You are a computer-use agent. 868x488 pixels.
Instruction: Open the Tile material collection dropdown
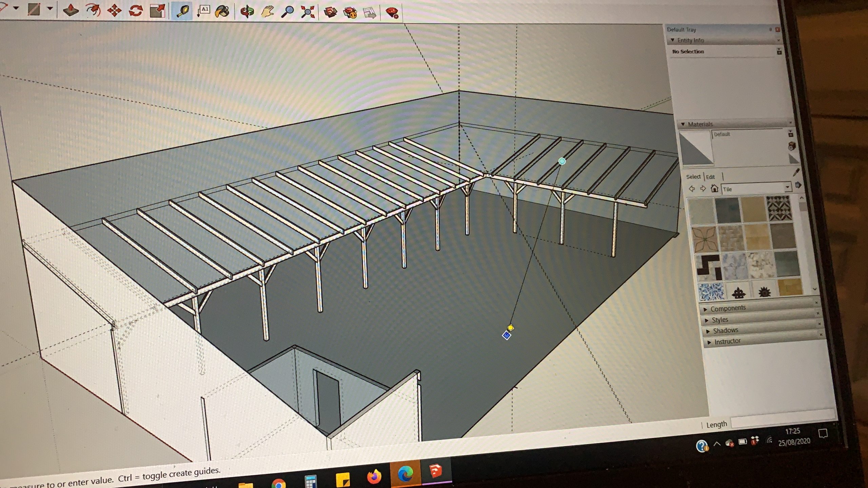click(x=787, y=187)
